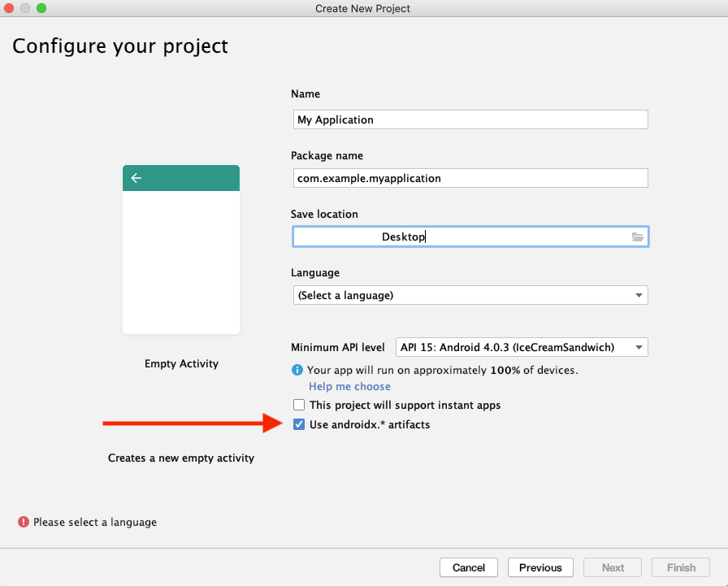Focus the Package name field
The height and width of the screenshot is (586, 728).
(x=470, y=178)
